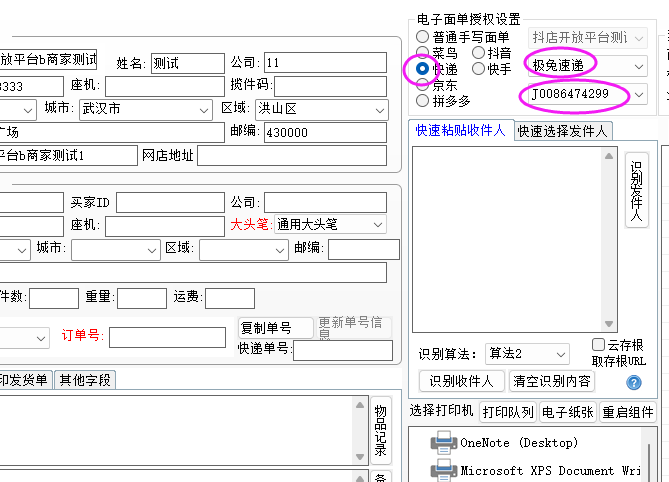Click the 快递单号 input field

click(x=342, y=350)
